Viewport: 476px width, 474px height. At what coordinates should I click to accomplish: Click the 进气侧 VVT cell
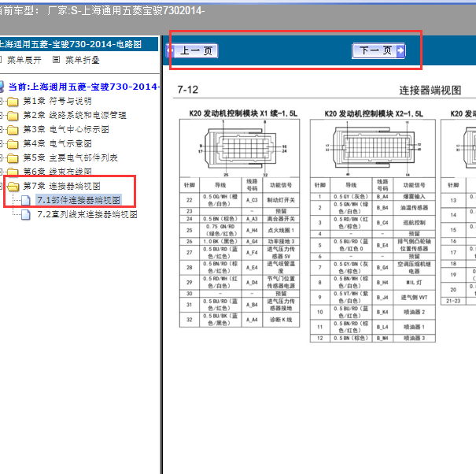pos(414,297)
